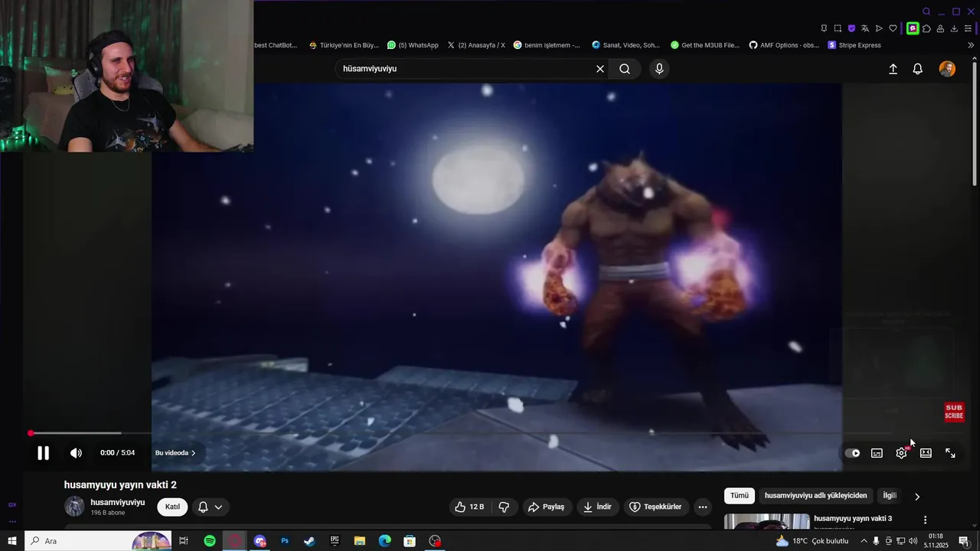Click the search magnifier button
This screenshot has width=980, height=551.
[625, 69]
